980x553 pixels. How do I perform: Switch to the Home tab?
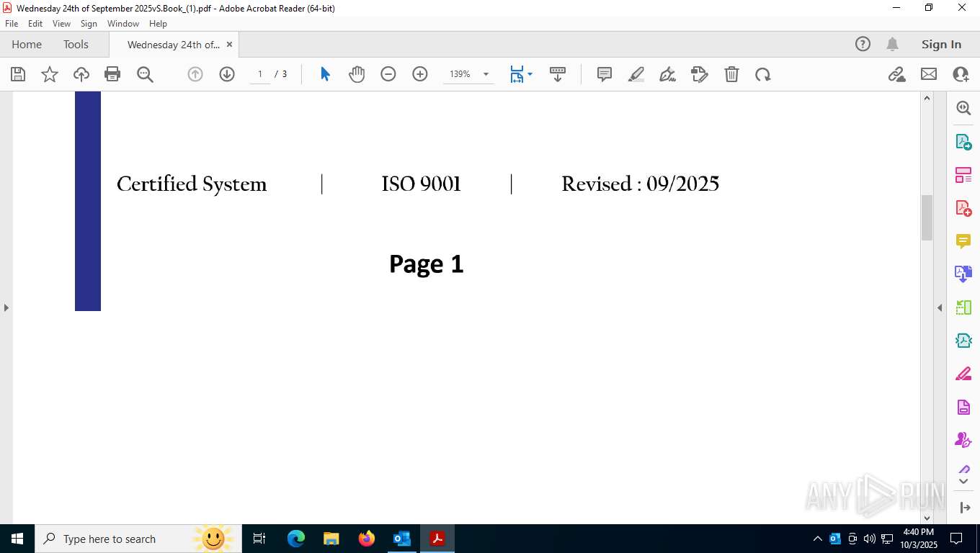(27, 44)
